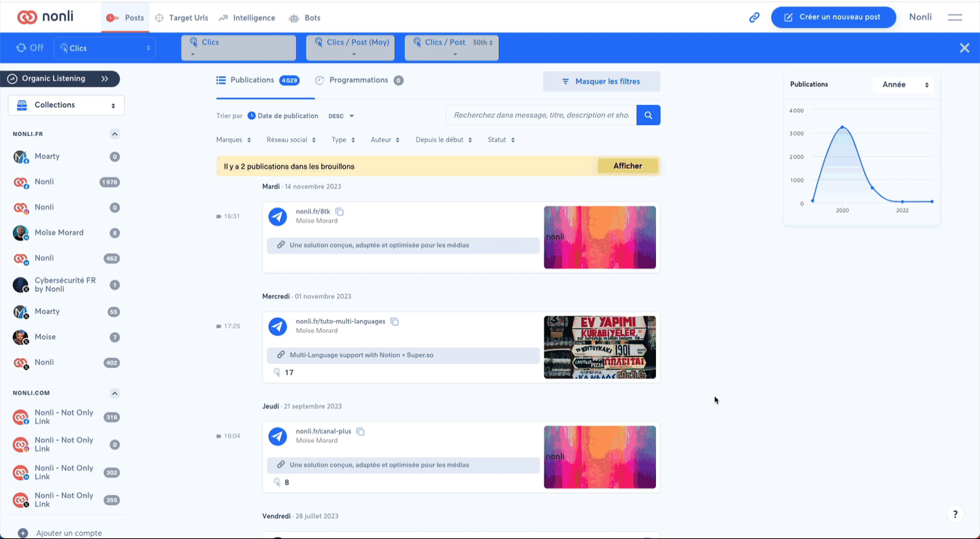The height and width of the screenshot is (539, 980).
Task: Open the hamburger menu in header
Action: click(954, 17)
